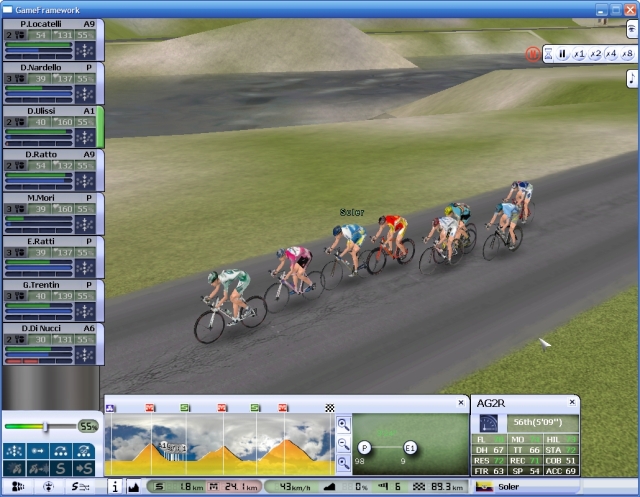Click the middle magnifier zoom-out icon

[x=344, y=443]
